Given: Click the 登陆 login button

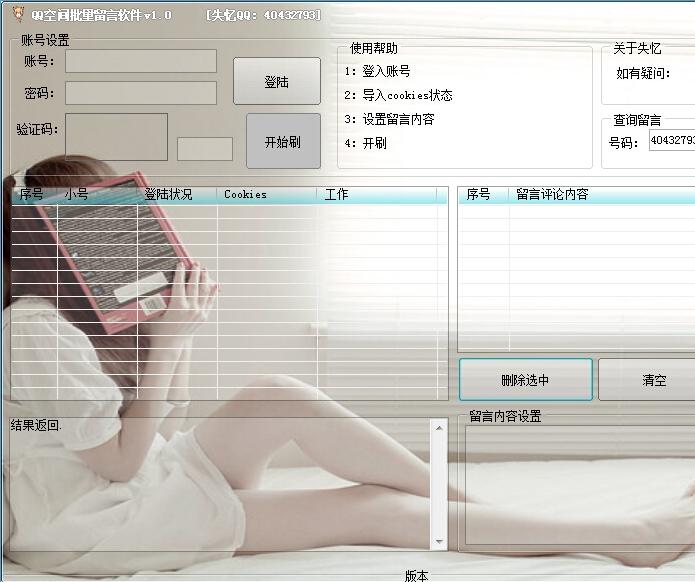Looking at the screenshot, I should click(277, 81).
